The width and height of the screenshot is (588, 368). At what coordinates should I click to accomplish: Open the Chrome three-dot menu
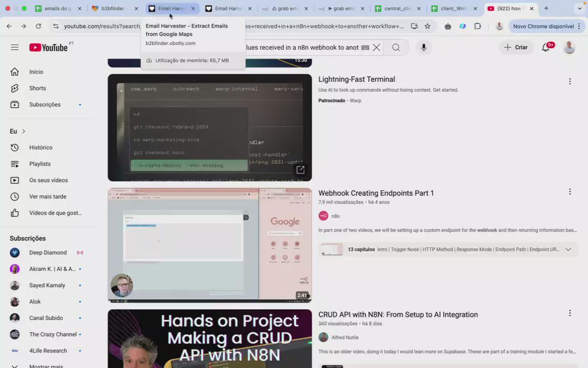point(579,26)
